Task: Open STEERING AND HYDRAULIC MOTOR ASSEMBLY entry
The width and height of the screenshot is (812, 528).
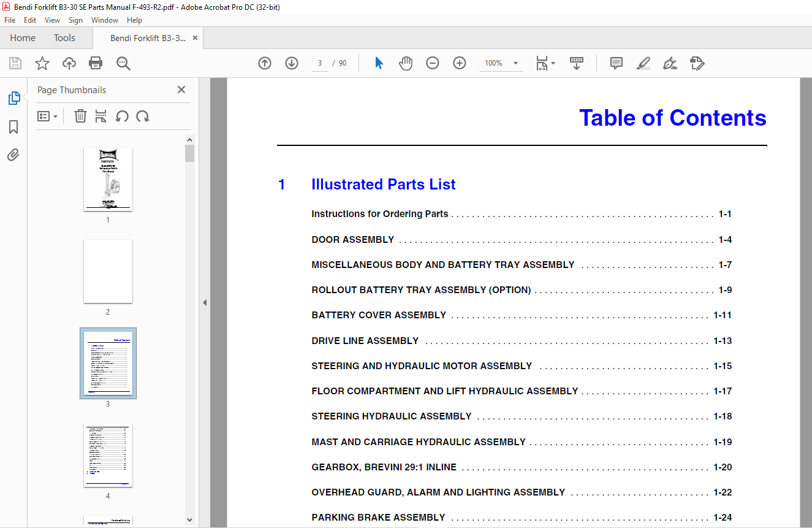Action: tap(522, 366)
